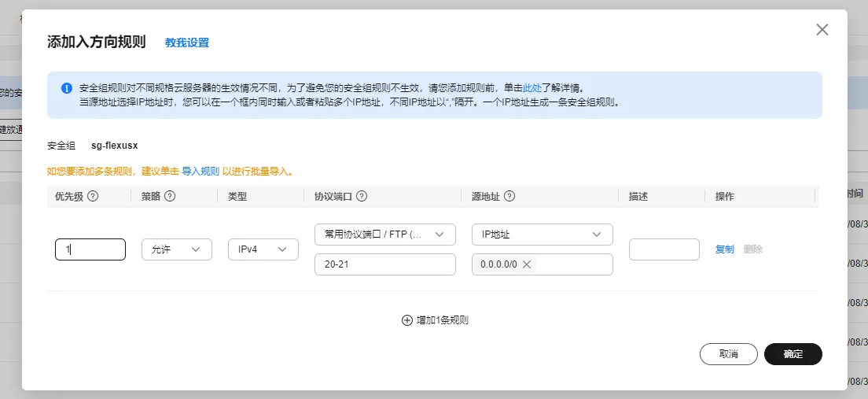Click 复制 to duplicate the rule
The height and width of the screenshot is (399, 868).
(724, 249)
